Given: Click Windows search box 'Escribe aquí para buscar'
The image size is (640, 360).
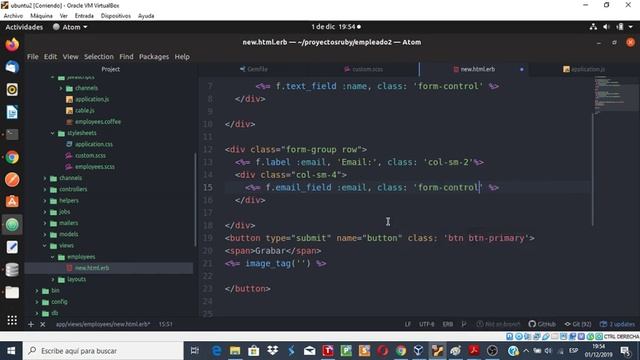Looking at the screenshot, I should coord(103,351).
